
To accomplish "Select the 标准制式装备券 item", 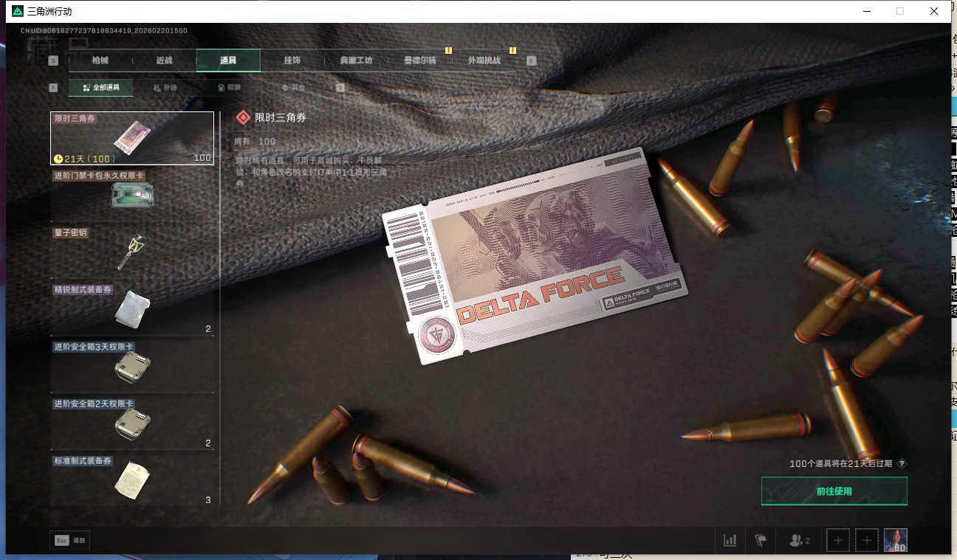I will pos(132,480).
